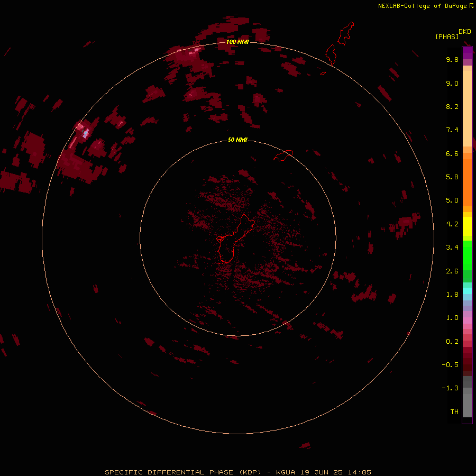Image resolution: width=476 pixels, height=476 pixels.
Task: Click the 2.6 value on the scale
Action: click(452, 271)
